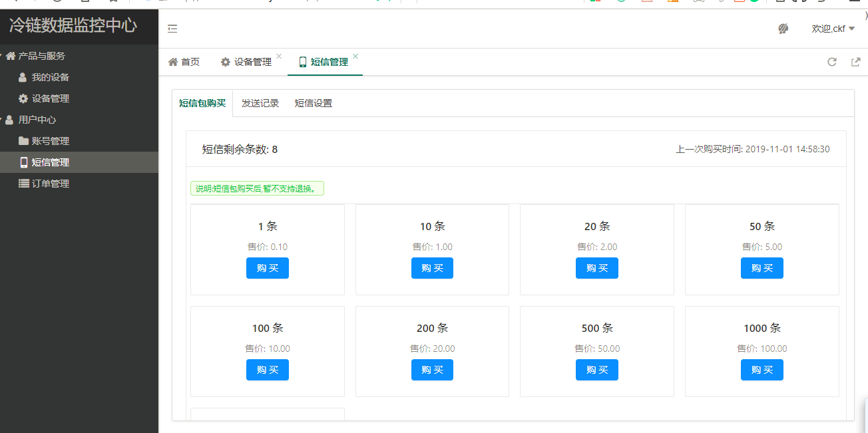Screen dimensions: 868x433
Task: Purchase the 50 条 SMS package
Action: click(761, 268)
